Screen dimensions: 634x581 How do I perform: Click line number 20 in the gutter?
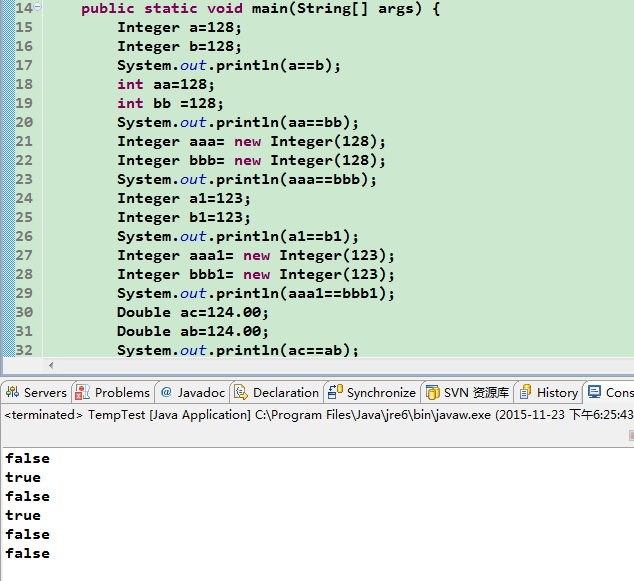pos(24,122)
